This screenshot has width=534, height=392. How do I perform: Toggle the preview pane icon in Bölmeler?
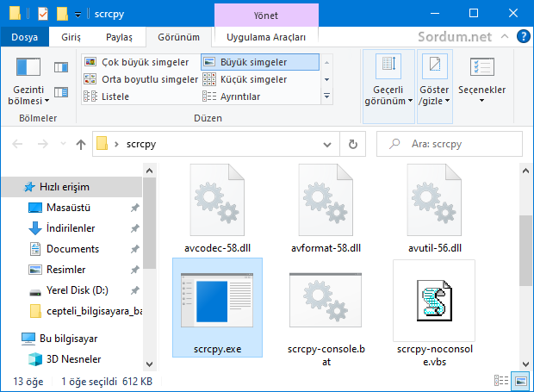[x=61, y=67]
